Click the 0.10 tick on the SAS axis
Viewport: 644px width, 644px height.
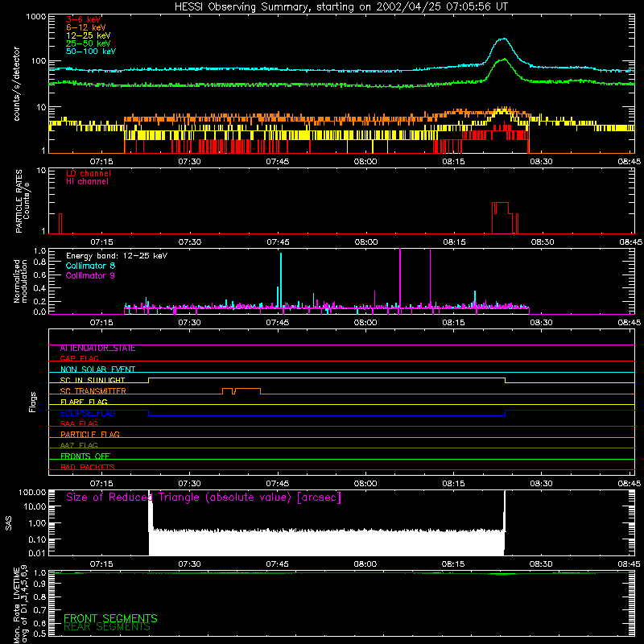37,539
